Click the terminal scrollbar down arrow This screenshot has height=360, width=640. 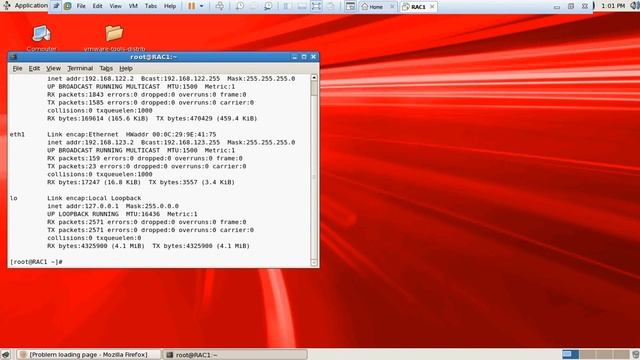(x=314, y=263)
